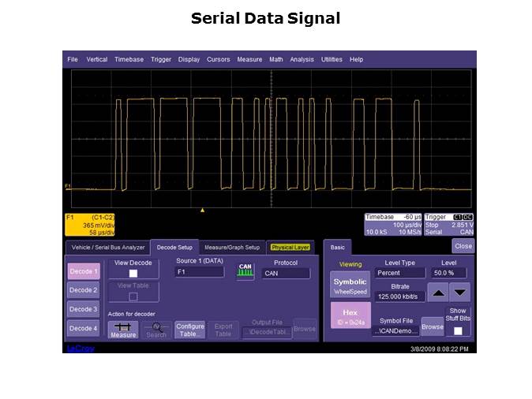Image resolution: width=532 pixels, height=399 pixels.
Task: Toggle the Show Stuff Bits checkbox
Action: pyautogui.click(x=457, y=330)
